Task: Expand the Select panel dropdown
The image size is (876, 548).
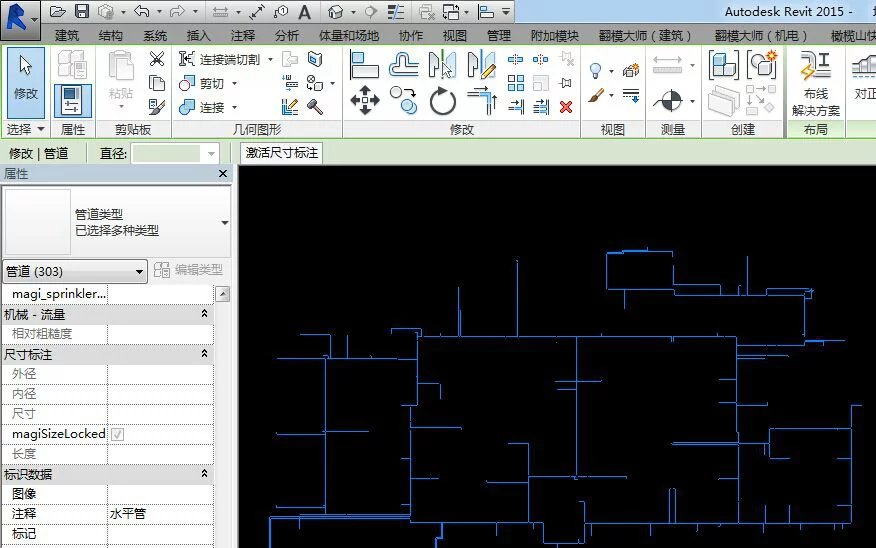Action: pos(25,129)
